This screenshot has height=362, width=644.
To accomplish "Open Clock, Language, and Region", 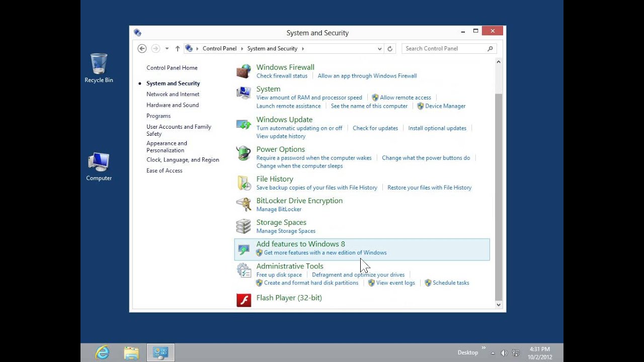I will [183, 160].
